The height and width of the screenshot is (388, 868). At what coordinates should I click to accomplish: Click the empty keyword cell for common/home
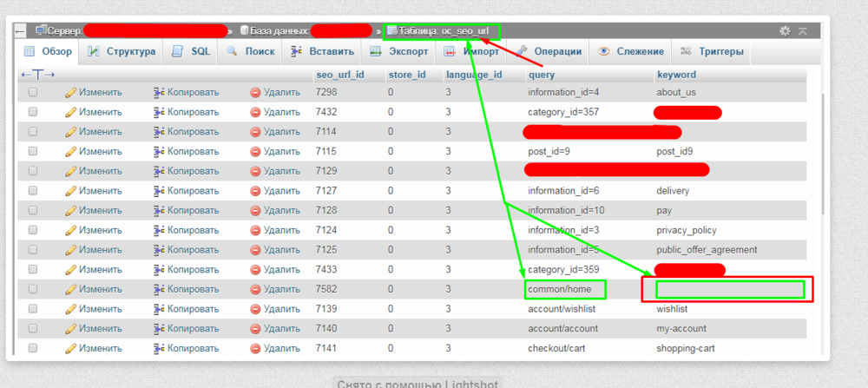[x=729, y=289]
